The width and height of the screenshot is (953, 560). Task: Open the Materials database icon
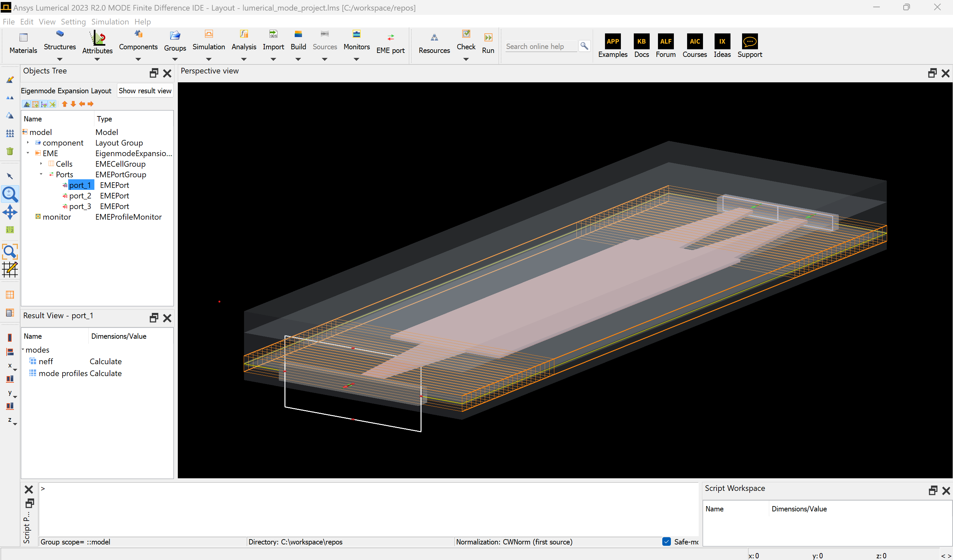click(23, 38)
